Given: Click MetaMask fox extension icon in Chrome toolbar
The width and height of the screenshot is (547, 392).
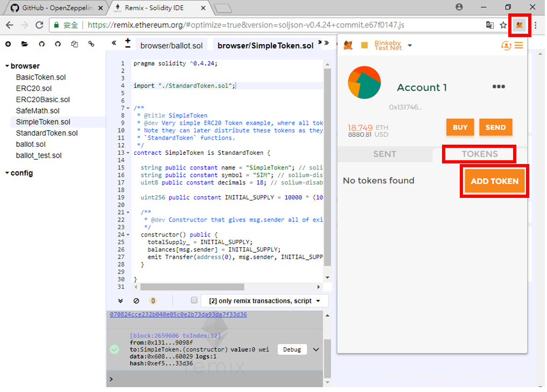Looking at the screenshot, I should pos(520,25).
